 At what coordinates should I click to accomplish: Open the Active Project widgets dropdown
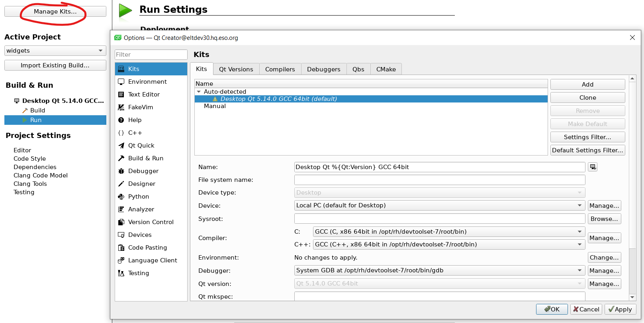pyautogui.click(x=55, y=51)
